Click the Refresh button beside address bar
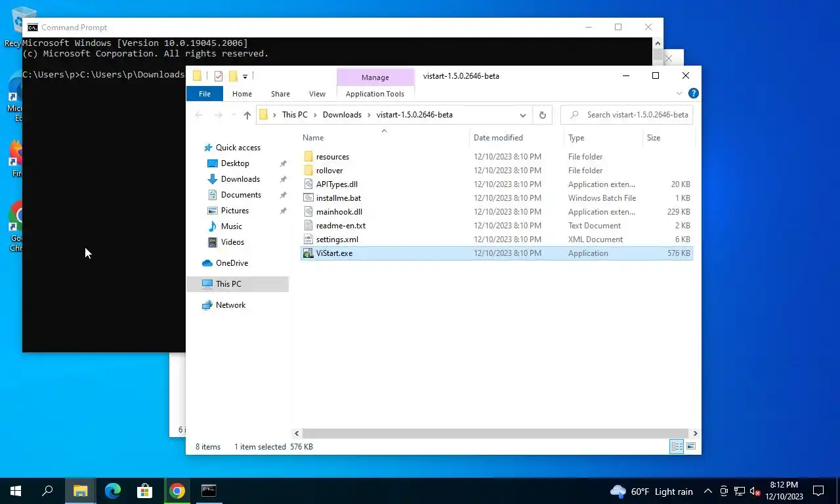The height and width of the screenshot is (504, 840). coord(542,115)
